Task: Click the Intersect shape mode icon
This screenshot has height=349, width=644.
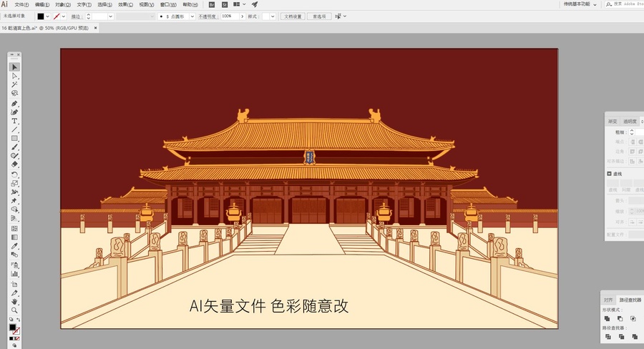Action: (633, 318)
